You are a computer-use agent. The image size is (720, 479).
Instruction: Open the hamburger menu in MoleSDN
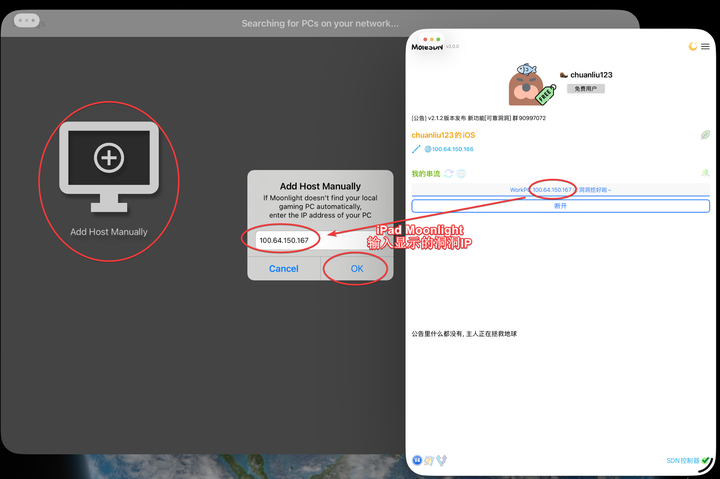click(705, 46)
